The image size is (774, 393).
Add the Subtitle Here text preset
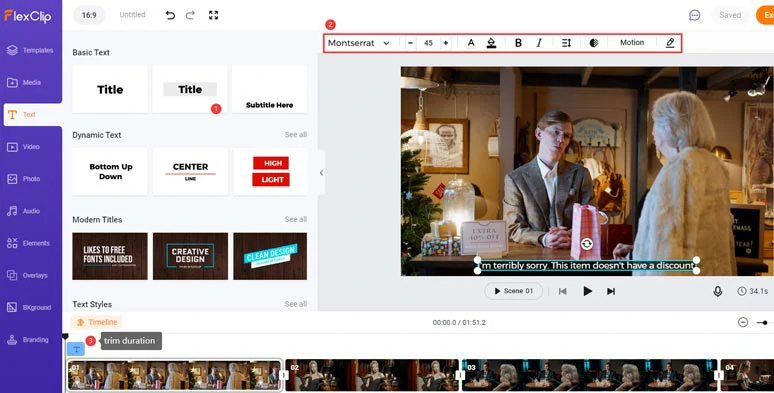(x=270, y=89)
